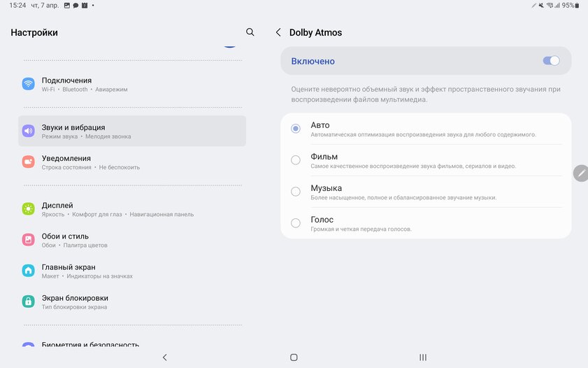Tap subtitle 'Режим звука • Мелодия звонка'

86,136
